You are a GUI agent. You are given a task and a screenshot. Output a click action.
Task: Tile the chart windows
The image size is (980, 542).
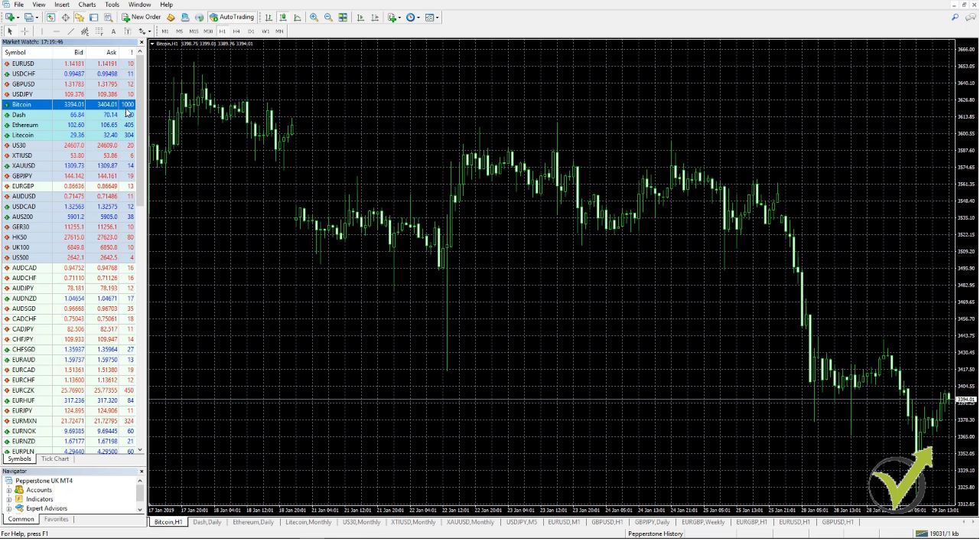coord(342,17)
